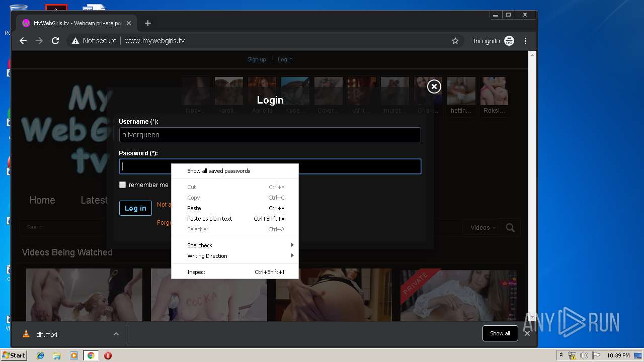Open the dh.mp4 download options chevron
Image resolution: width=644 pixels, height=362 pixels.
point(116,334)
